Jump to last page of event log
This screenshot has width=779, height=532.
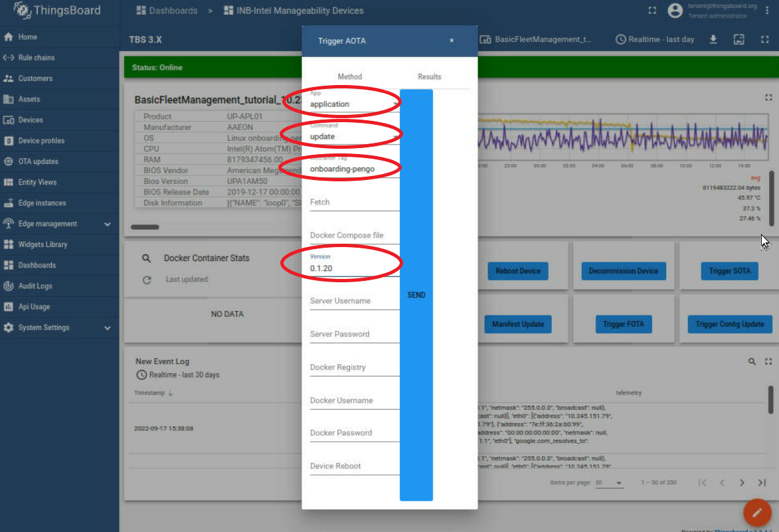pyautogui.click(x=762, y=483)
